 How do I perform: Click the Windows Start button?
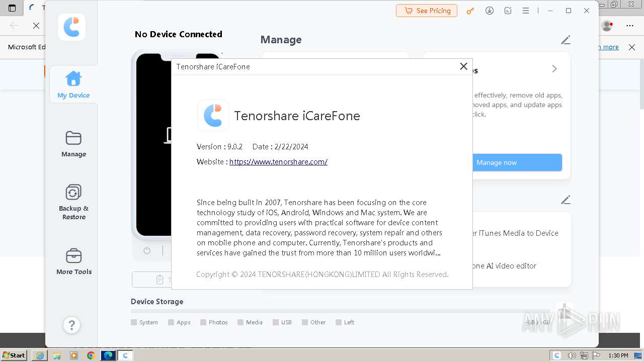pos(14,355)
